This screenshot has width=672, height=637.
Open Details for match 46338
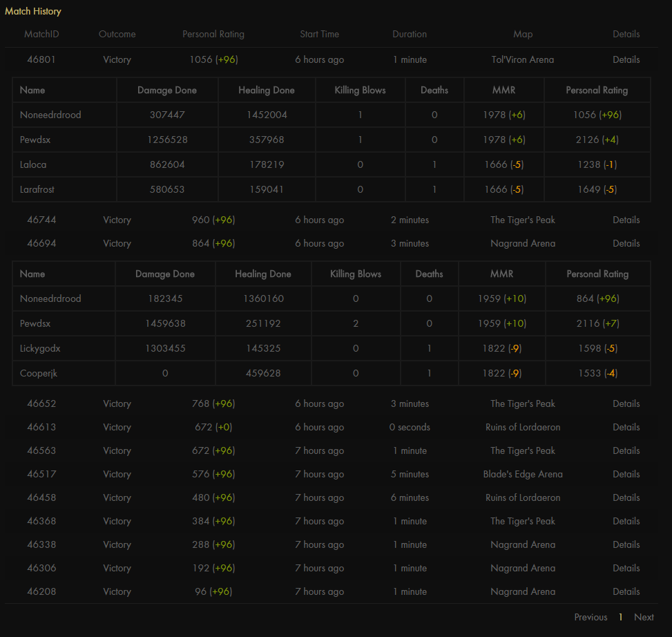click(x=626, y=545)
